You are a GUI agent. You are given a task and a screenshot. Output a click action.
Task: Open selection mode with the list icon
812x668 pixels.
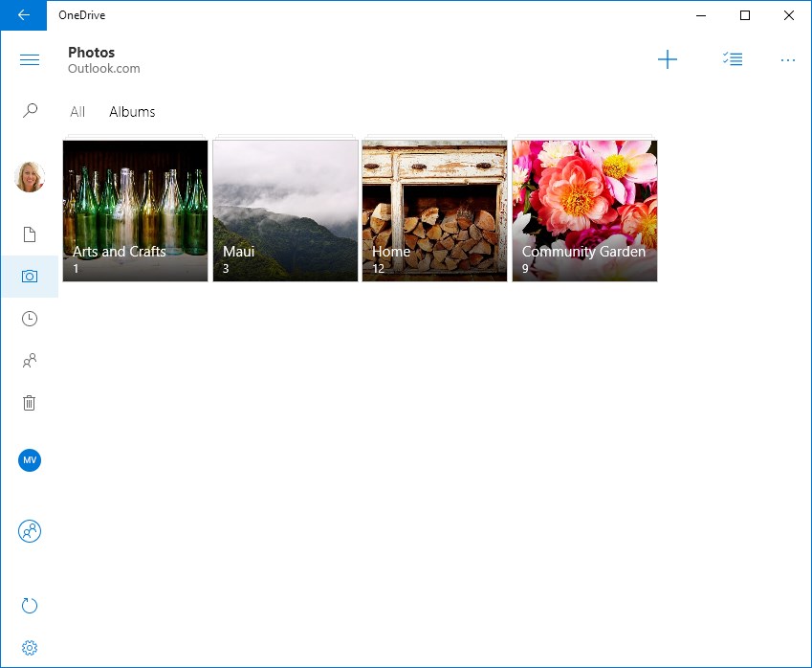(733, 59)
